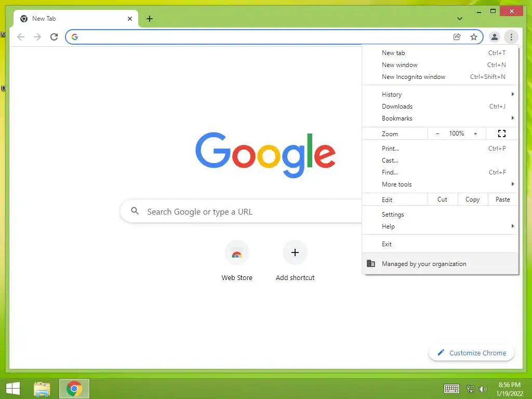The image size is (532, 399).
Task: Increase zoom with plus button
Action: [475, 134]
